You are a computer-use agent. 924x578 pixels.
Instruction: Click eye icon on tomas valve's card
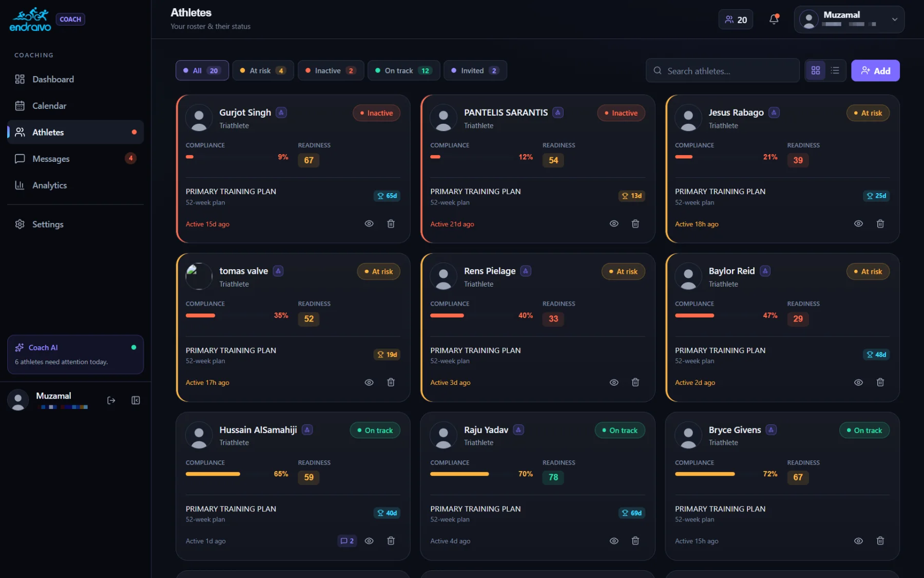[x=369, y=382]
